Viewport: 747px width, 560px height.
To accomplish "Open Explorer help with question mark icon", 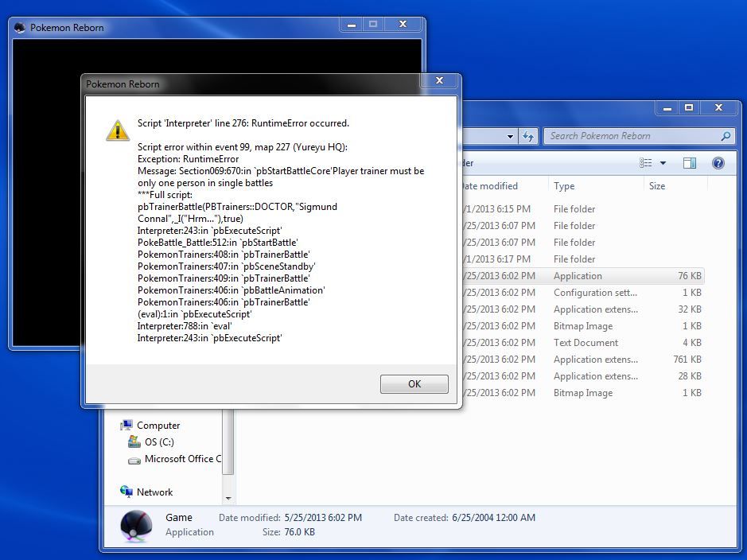I will tap(718, 163).
